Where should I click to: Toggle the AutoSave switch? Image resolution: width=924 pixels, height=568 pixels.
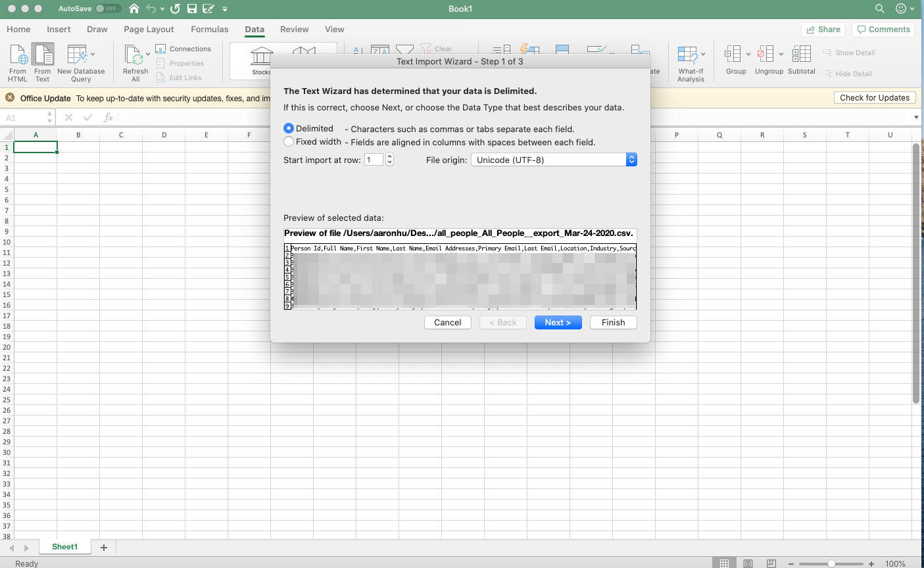[108, 9]
